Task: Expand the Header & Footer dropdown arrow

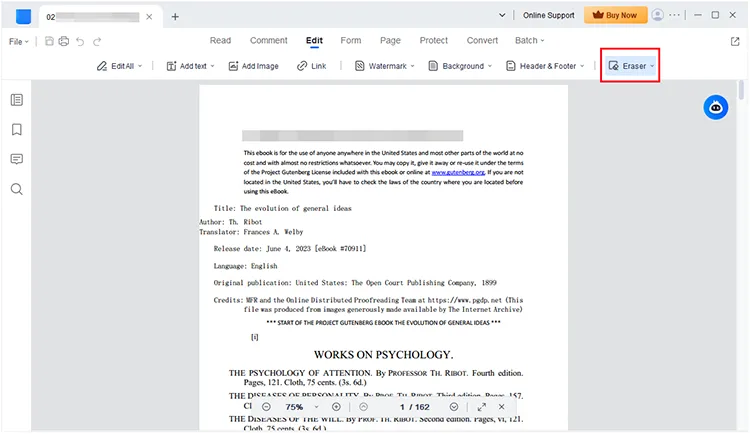Action: coord(582,66)
